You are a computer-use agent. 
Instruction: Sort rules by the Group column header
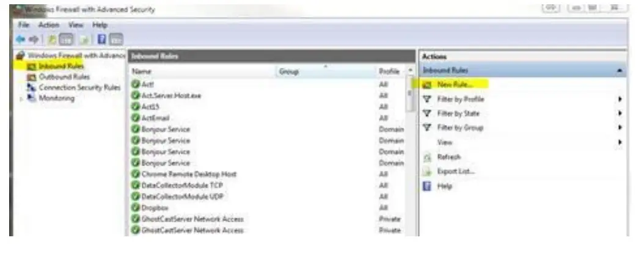click(326, 71)
